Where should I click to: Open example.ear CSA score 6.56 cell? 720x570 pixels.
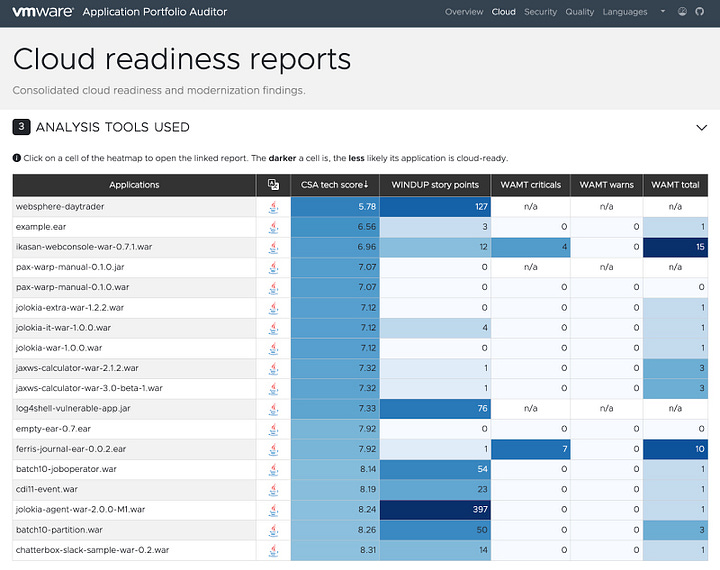tap(335, 226)
